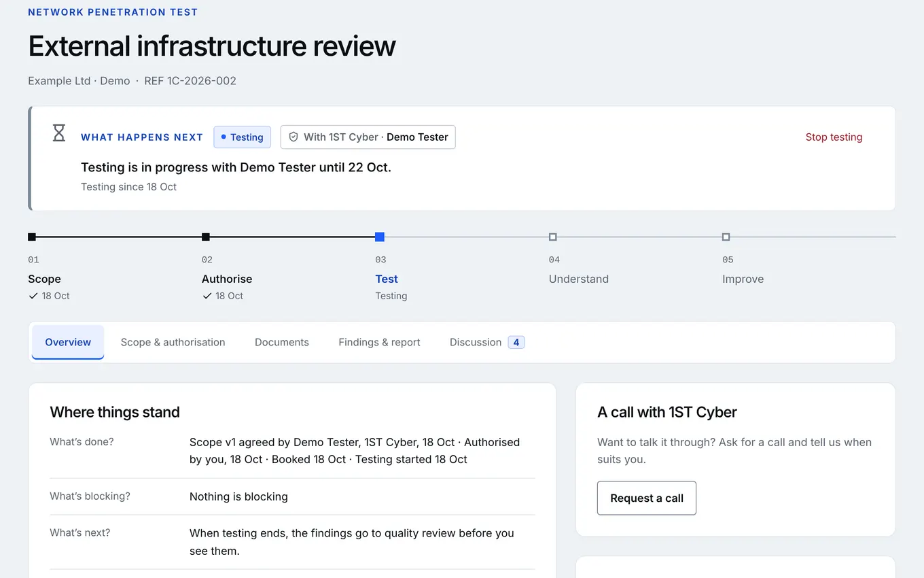This screenshot has height=578, width=924.
Task: Click the shield icon beside With 1ST Cyber
Action: pos(294,137)
